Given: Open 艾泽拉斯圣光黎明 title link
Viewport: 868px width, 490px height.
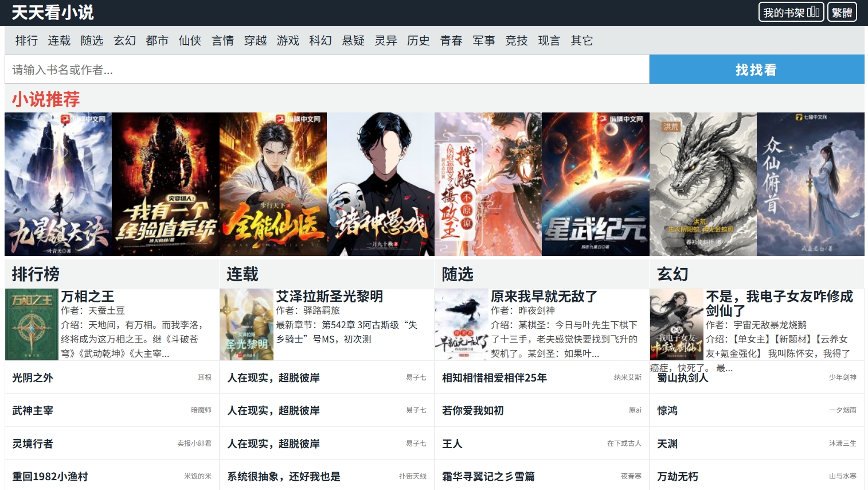Looking at the screenshot, I should point(330,297).
